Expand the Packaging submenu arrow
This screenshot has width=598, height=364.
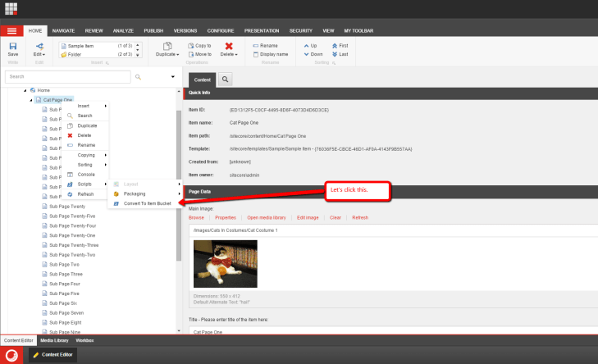(x=180, y=193)
